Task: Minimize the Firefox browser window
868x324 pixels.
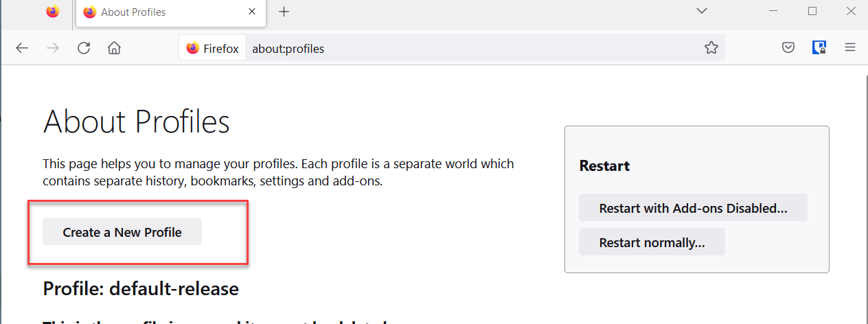Action: (x=773, y=11)
